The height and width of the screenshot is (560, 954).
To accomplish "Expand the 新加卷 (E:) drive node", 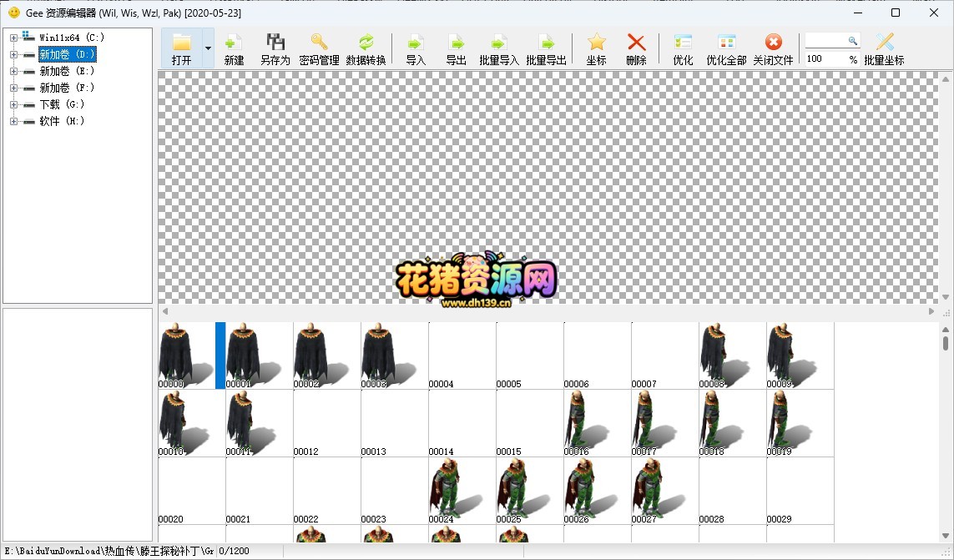I will click(13, 71).
